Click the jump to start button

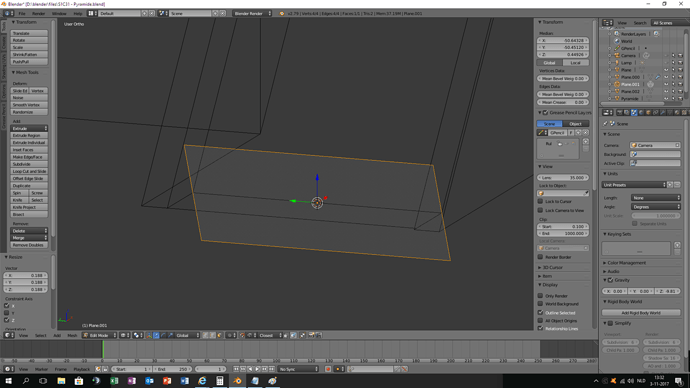236,369
